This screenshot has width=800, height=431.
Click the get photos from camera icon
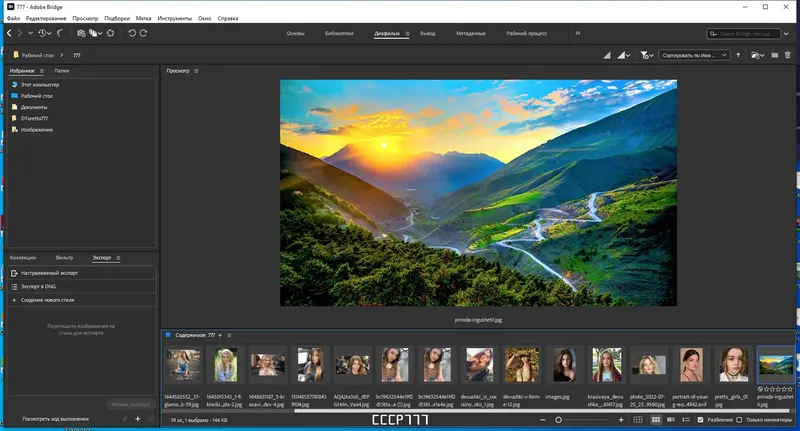[x=81, y=33]
